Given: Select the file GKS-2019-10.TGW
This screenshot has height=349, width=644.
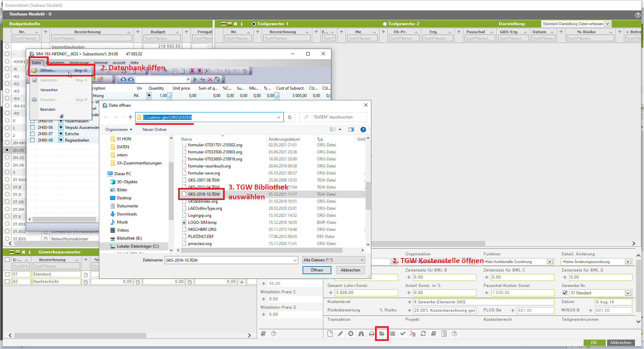Looking at the screenshot, I should click(204, 194).
